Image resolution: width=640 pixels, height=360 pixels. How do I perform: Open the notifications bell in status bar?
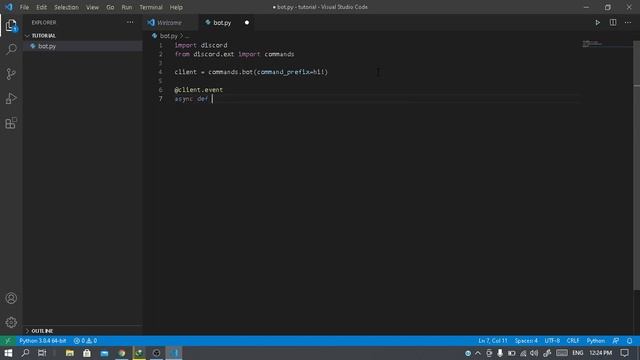(x=629, y=341)
